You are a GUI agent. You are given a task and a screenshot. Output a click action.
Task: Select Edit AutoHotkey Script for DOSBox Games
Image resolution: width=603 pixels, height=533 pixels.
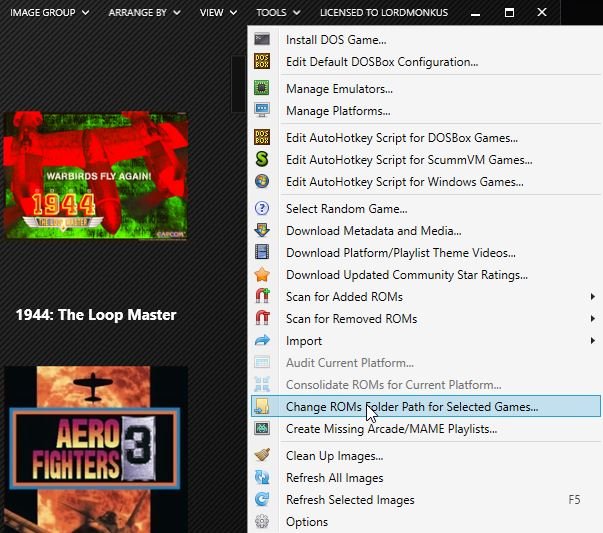tap(425, 137)
